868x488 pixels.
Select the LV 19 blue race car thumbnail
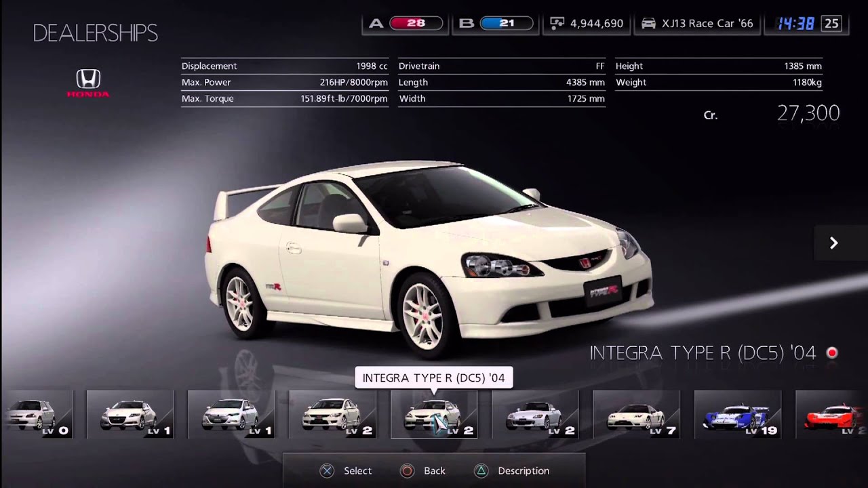[x=738, y=414]
